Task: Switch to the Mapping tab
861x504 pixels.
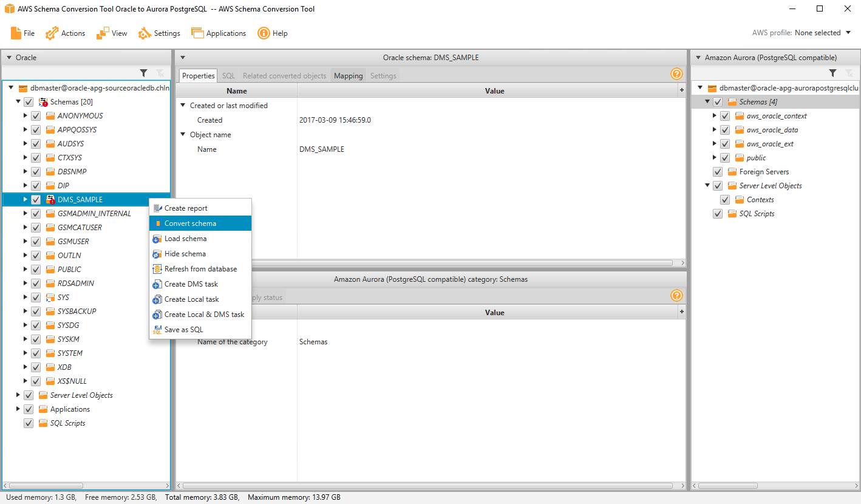Action: [x=349, y=76]
